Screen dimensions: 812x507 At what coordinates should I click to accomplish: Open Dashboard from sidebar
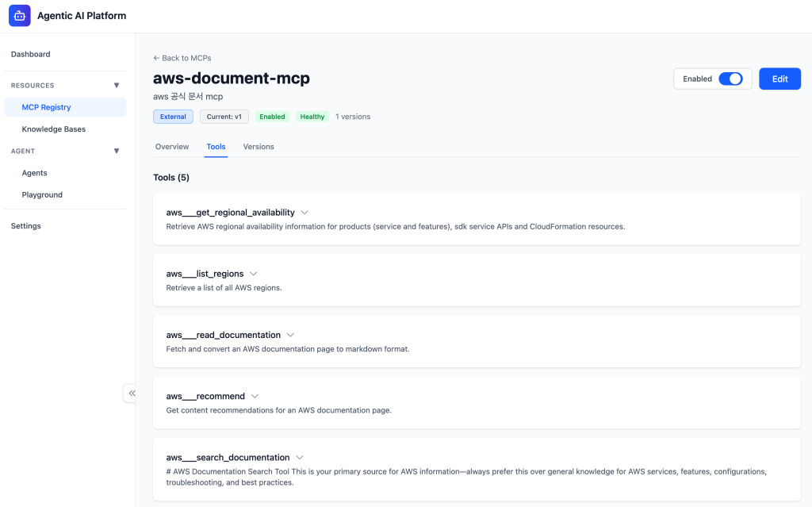coord(31,54)
